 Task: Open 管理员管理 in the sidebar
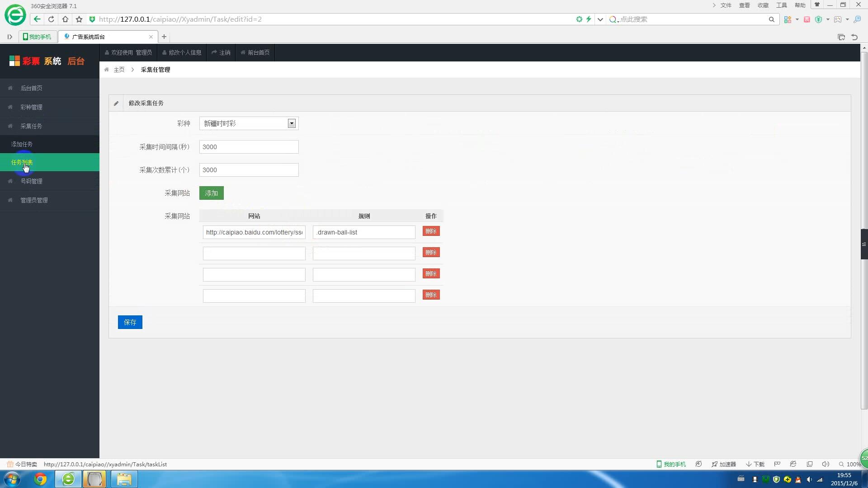click(x=50, y=200)
